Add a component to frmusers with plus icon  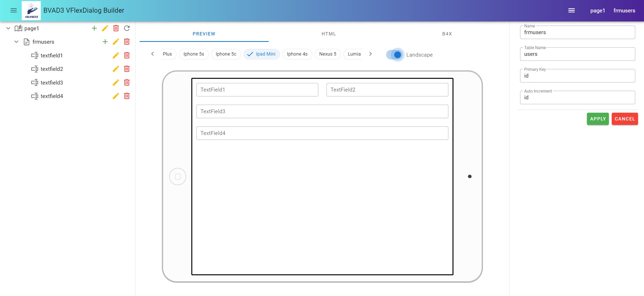pyautogui.click(x=105, y=42)
